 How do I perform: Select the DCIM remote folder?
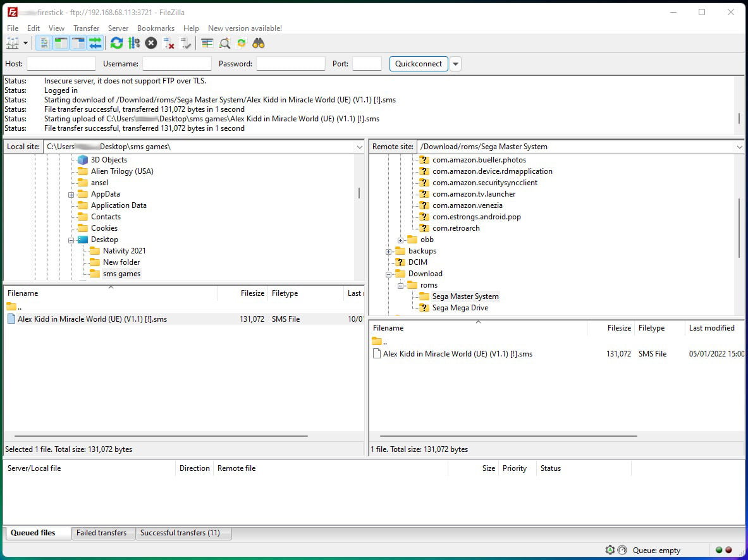click(x=417, y=262)
